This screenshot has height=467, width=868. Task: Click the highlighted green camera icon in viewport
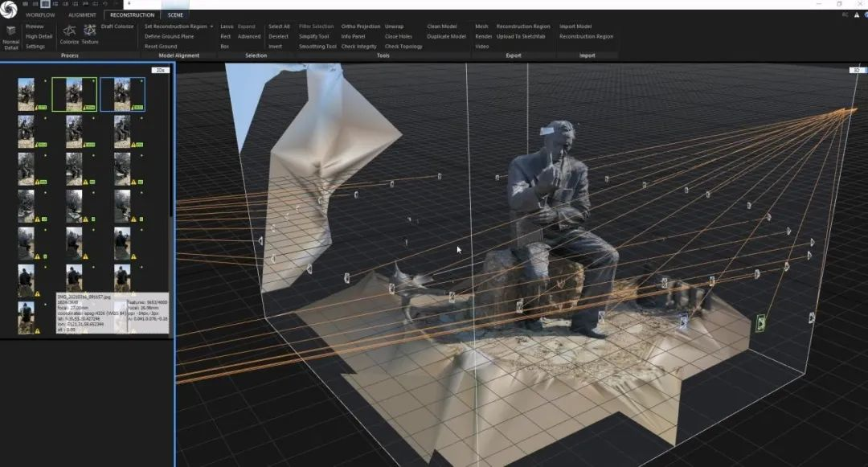pyautogui.click(x=760, y=323)
